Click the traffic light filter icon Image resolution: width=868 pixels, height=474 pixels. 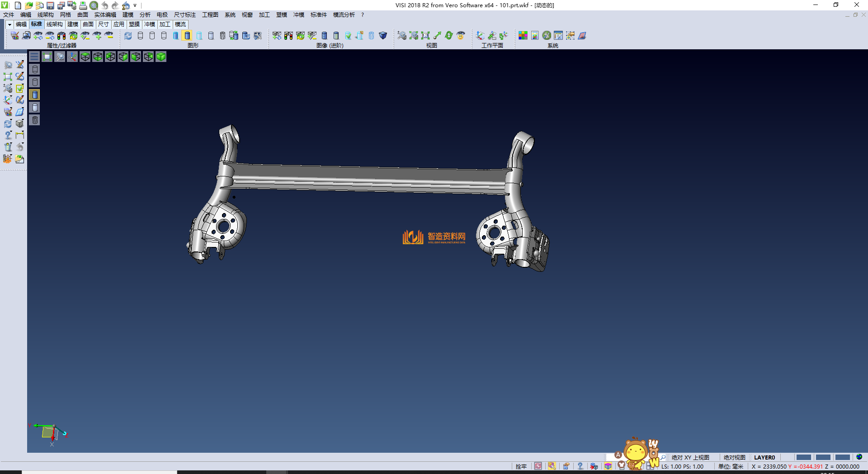[x=61, y=36]
